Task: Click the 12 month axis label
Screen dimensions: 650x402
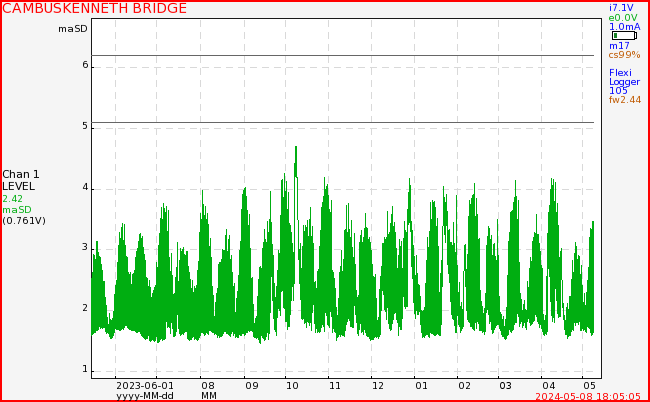Action: click(378, 386)
